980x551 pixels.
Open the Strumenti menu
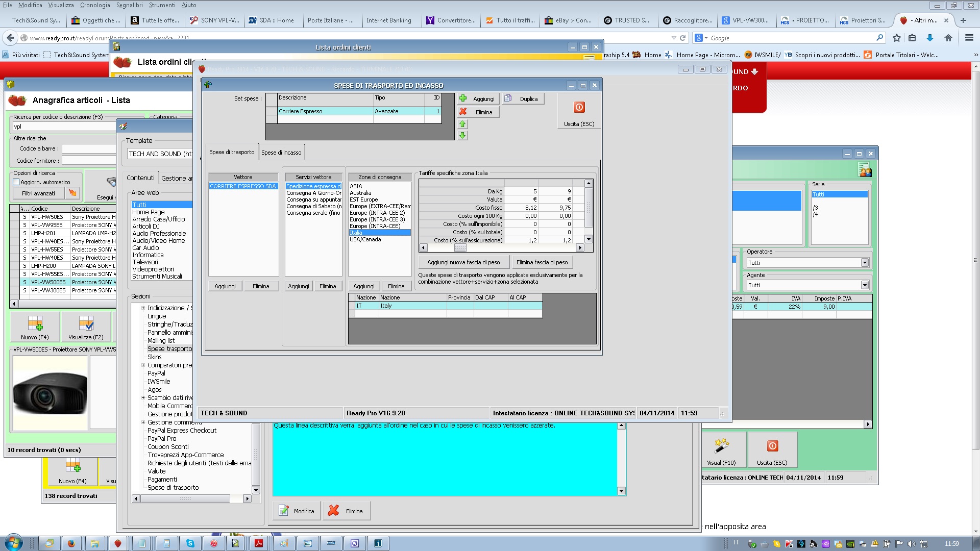point(162,5)
